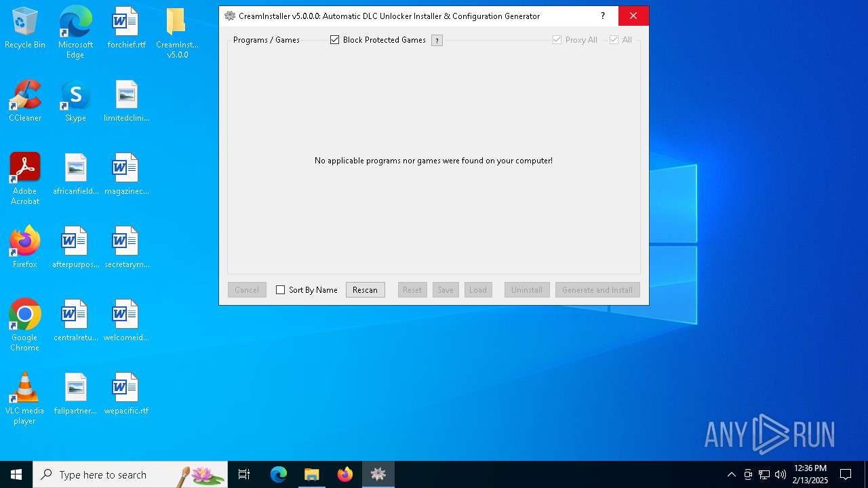Click the Uninstall button

tap(527, 290)
